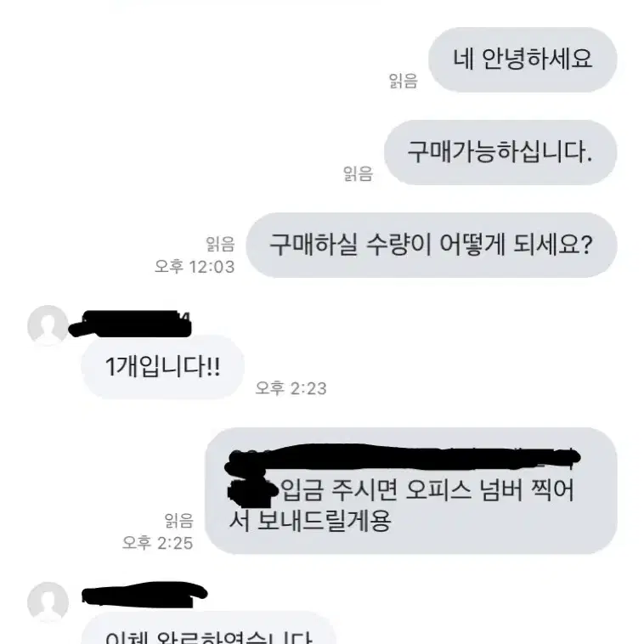The image size is (644, 644).
Task: Tap '읽음' beside '네 안녕하세요'
Action: (404, 81)
